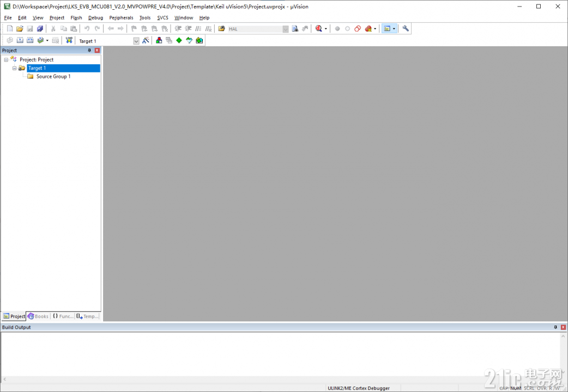This screenshot has height=392, width=568.
Task: Create a new file with the toolbar icon
Action: pos(10,29)
